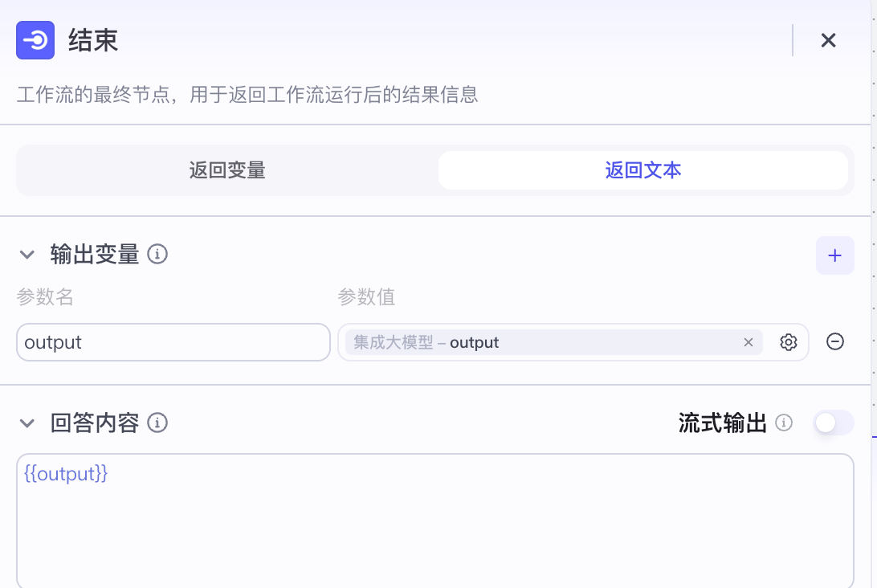Open the settings gear on the parameter value
Screen dimensions: 877x588
[789, 342]
